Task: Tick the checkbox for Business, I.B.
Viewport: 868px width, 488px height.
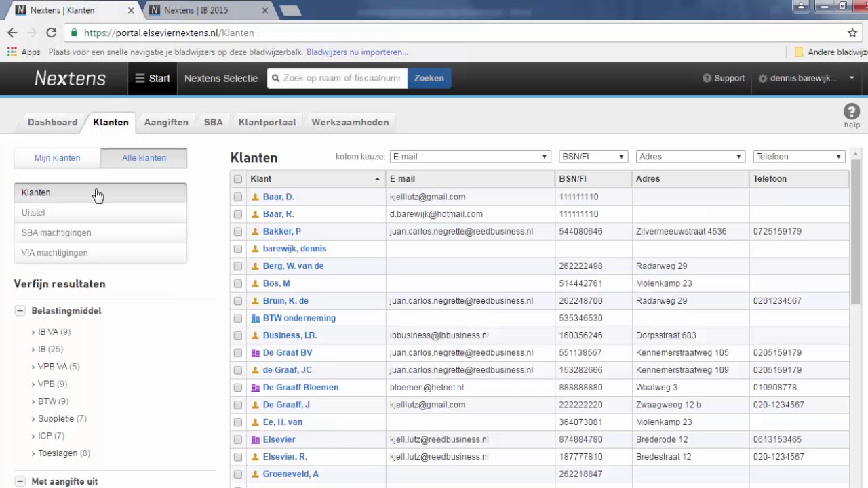Action: coord(237,335)
